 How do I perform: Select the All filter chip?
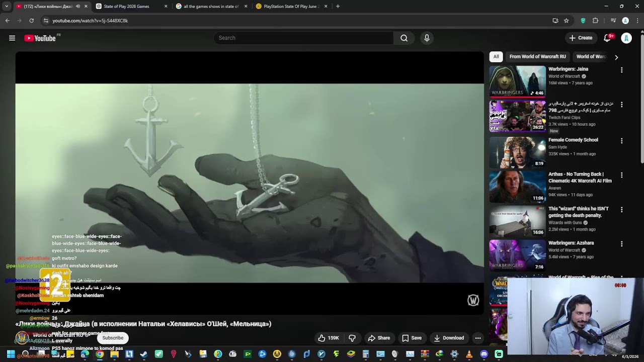click(x=496, y=57)
